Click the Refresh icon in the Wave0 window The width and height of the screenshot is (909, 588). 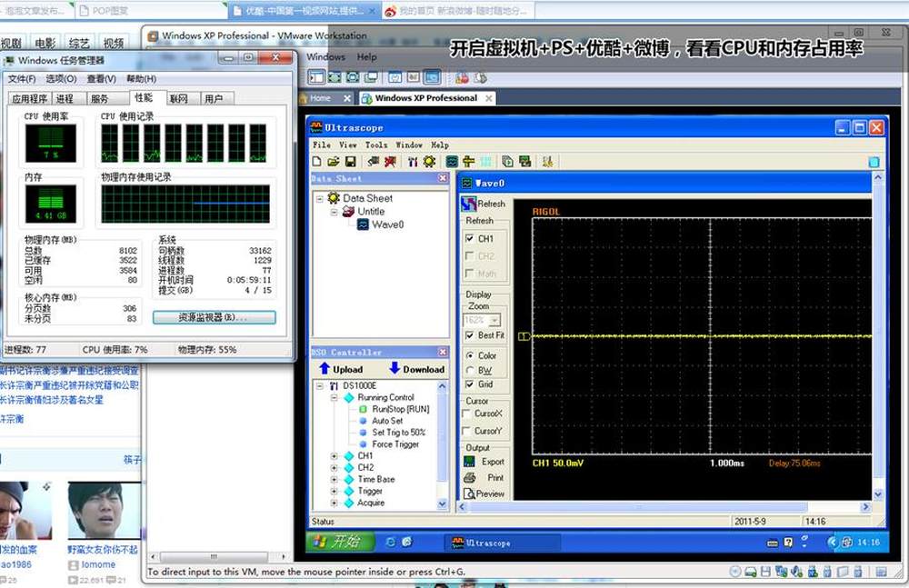[x=468, y=204]
